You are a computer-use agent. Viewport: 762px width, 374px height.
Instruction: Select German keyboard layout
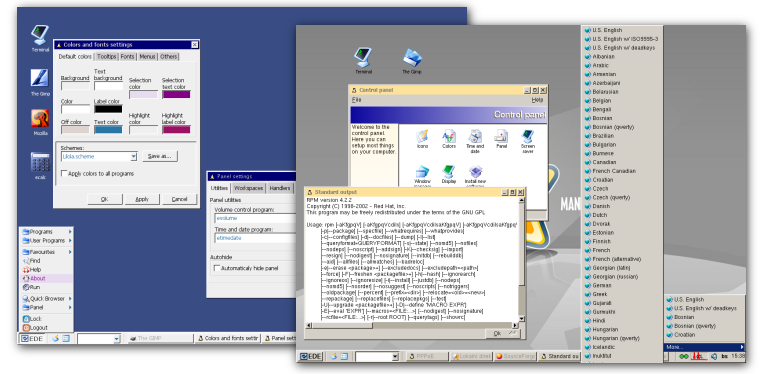623,286
